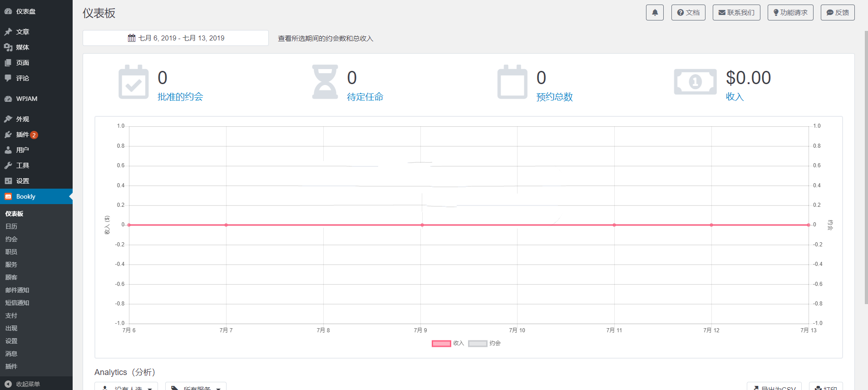
Task: Go to WPJAM in the sidebar
Action: pyautogui.click(x=26, y=99)
